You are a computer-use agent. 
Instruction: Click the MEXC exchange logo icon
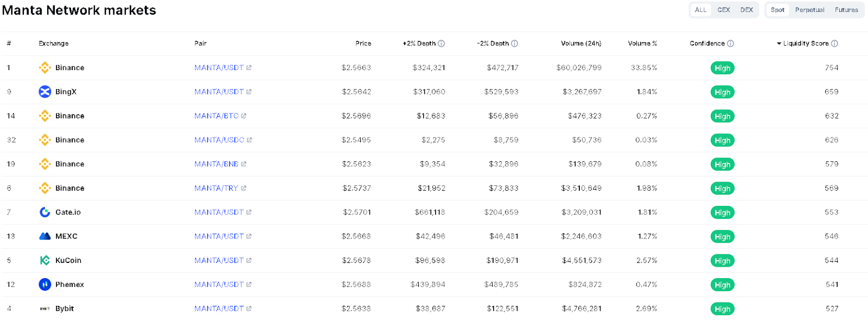click(45, 236)
